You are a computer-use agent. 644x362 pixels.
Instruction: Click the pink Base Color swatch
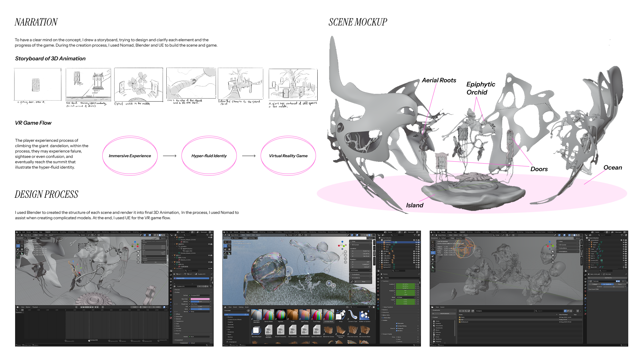(200, 299)
